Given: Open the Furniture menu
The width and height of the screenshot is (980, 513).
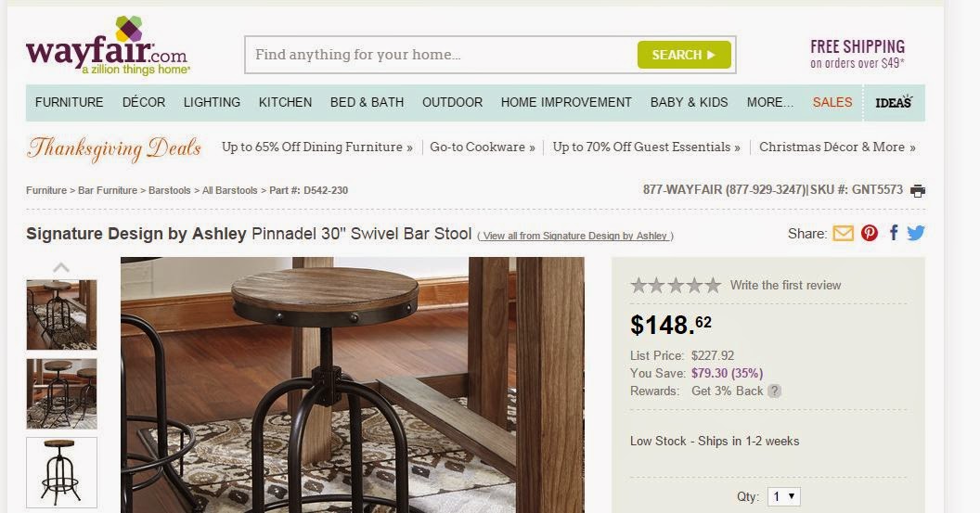Looking at the screenshot, I should 70,102.
